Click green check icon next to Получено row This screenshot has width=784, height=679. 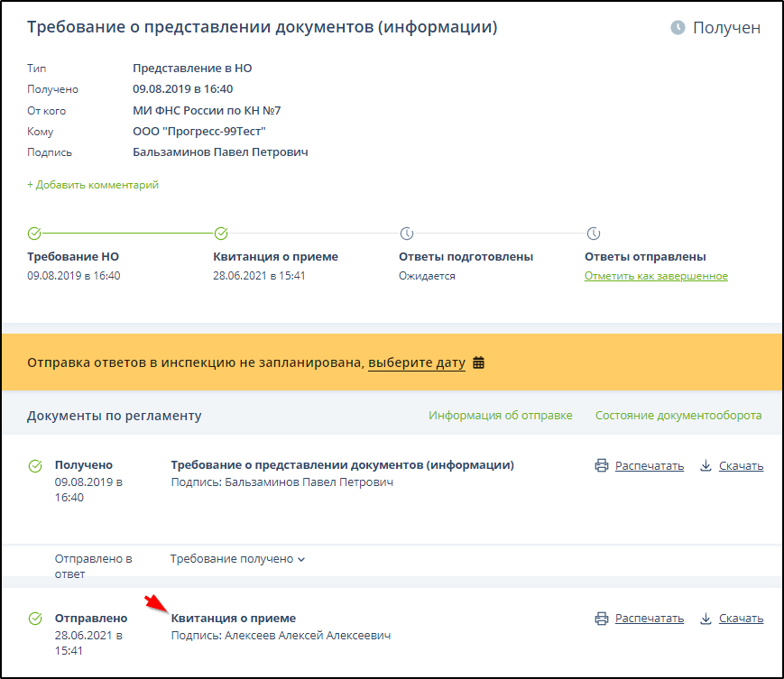tap(35, 466)
